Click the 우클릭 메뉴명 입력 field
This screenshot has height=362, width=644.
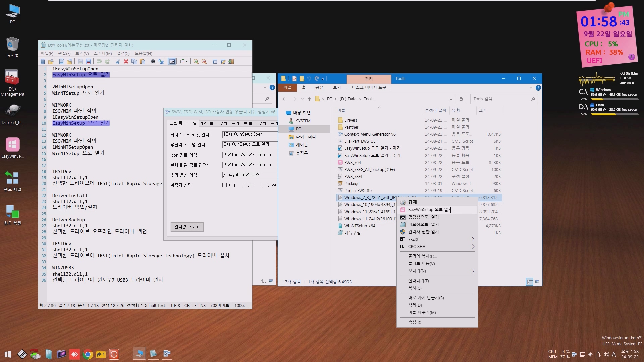pos(250,144)
